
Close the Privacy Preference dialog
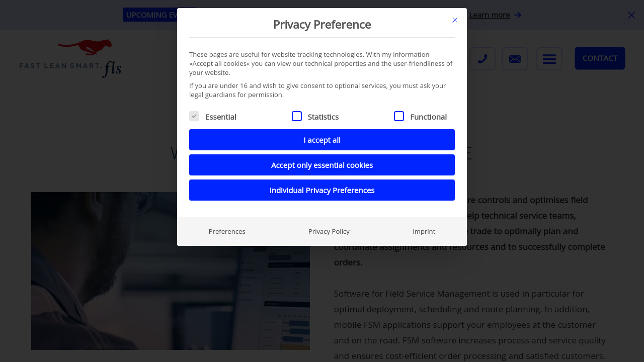[455, 20]
